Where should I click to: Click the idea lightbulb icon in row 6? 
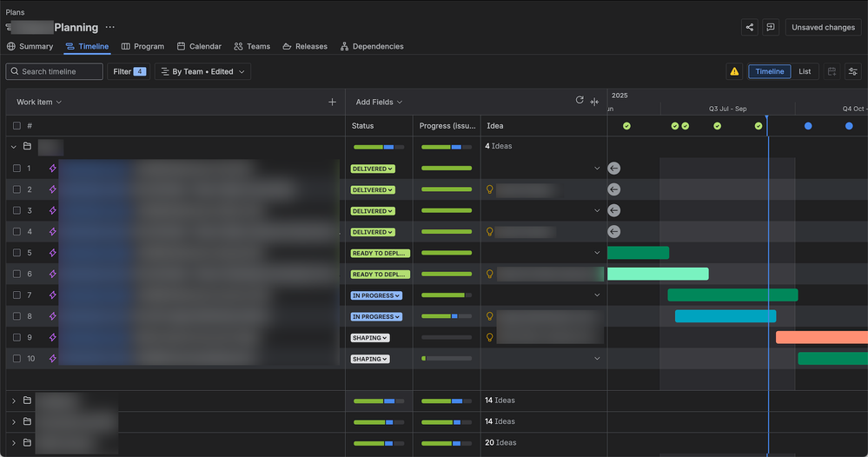tap(489, 274)
